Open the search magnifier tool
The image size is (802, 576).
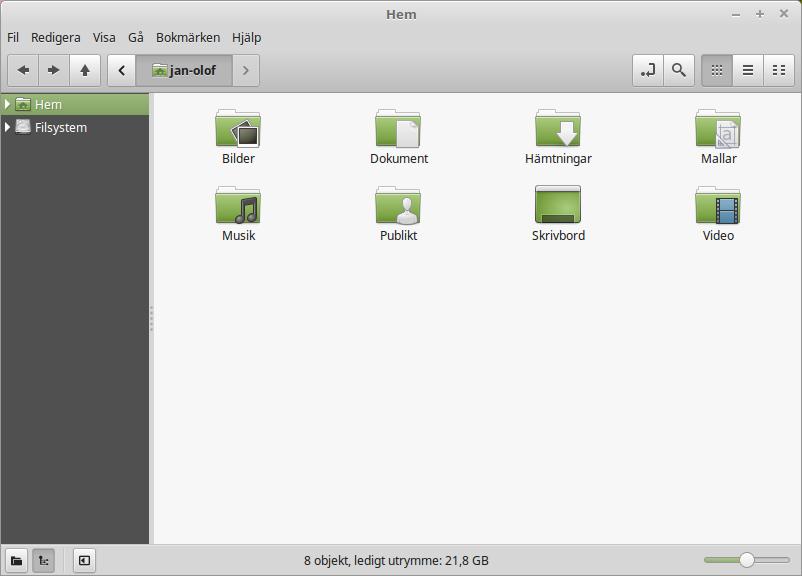click(679, 70)
